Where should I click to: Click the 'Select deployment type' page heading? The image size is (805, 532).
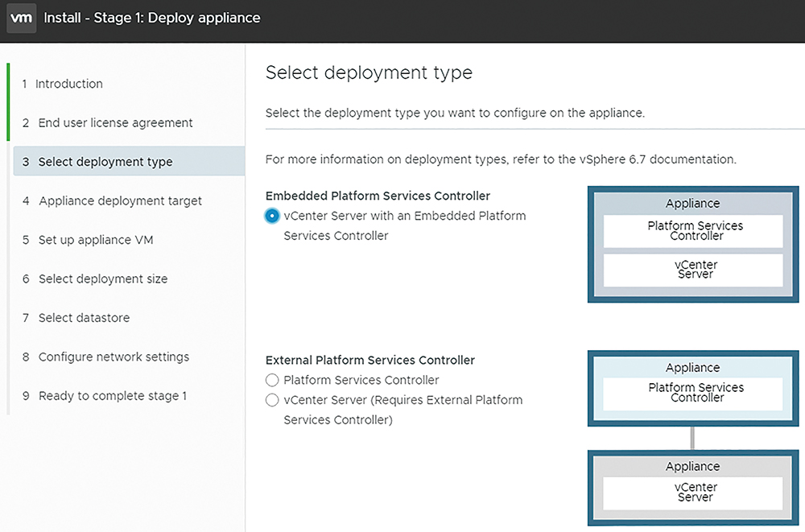click(x=369, y=72)
